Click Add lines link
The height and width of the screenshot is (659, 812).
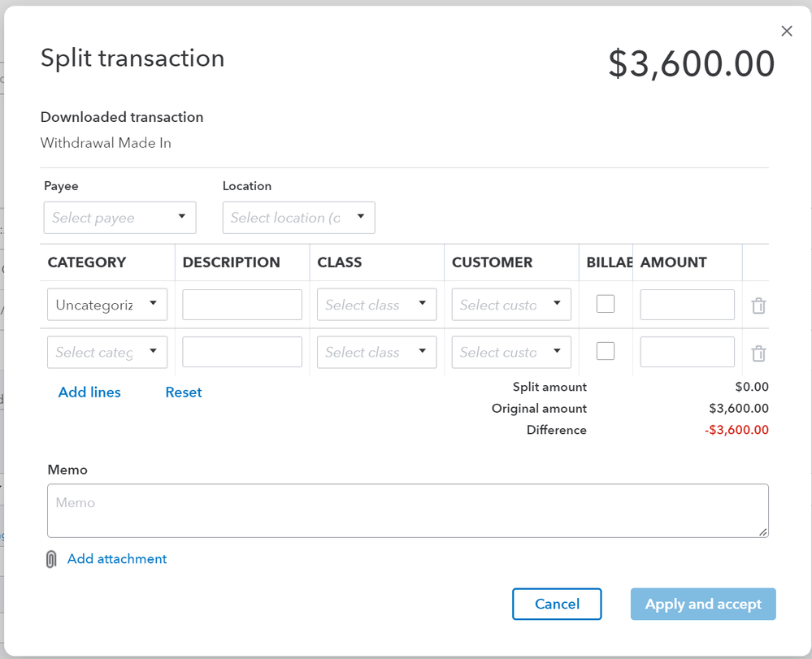tap(89, 392)
